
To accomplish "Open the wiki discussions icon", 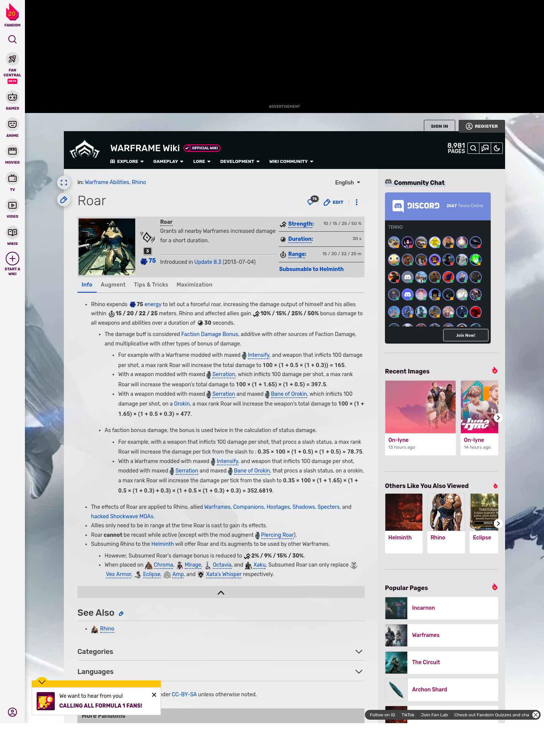I will (x=485, y=148).
